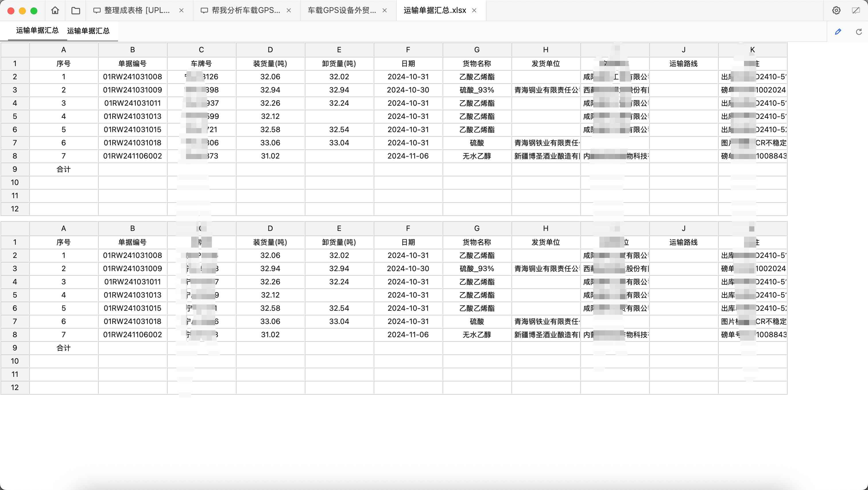
Task: Click the refresh icon
Action: point(859,32)
